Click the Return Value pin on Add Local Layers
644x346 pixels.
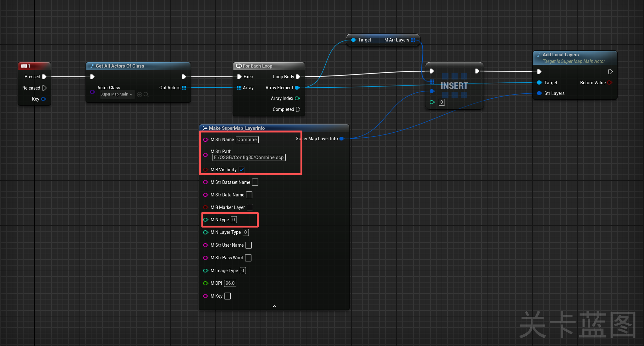[610, 83]
